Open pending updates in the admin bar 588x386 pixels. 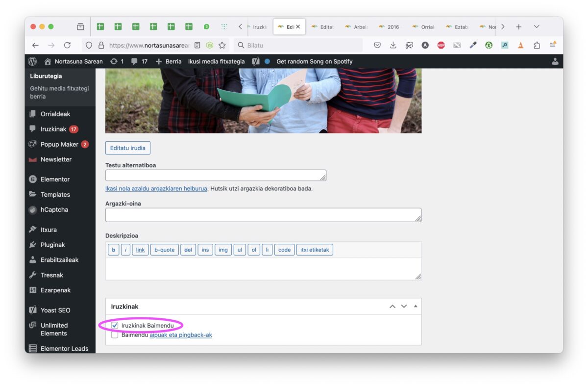(x=117, y=61)
